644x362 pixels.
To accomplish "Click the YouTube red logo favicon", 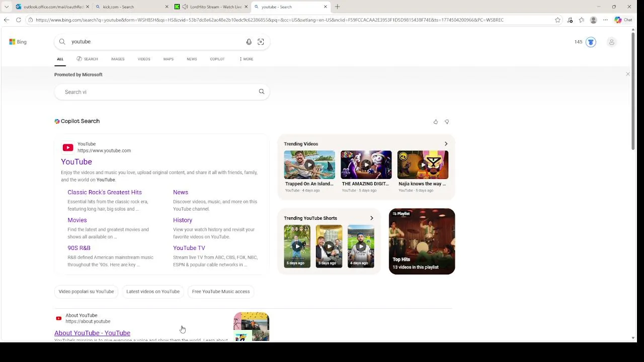I will point(68,147).
